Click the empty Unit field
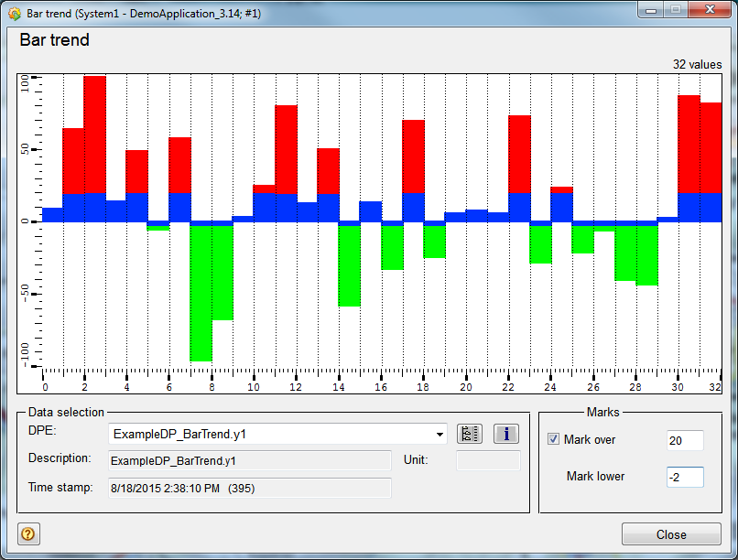Viewport: 738px width, 560px height. coord(488,460)
